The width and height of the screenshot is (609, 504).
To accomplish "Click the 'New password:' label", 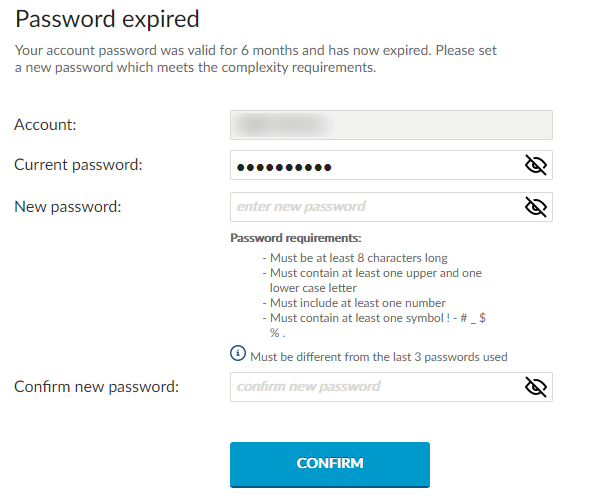I will [67, 207].
